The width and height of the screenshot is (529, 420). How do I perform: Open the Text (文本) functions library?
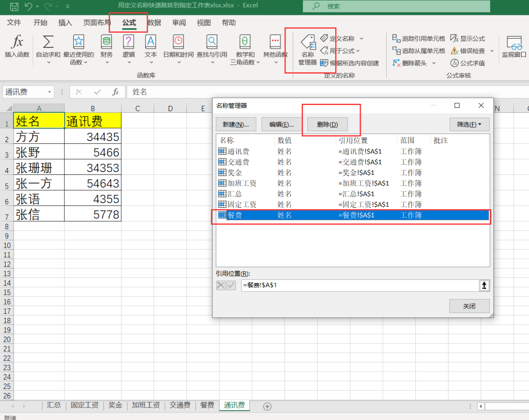tap(151, 50)
